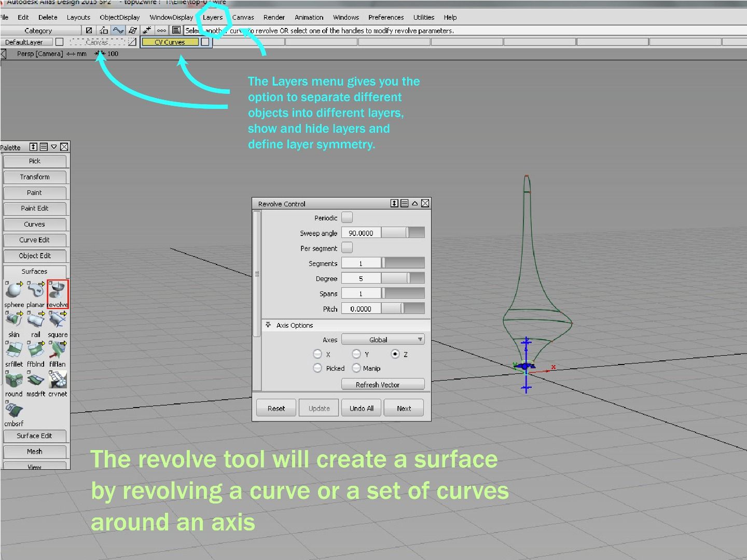The image size is (747, 560).
Task: Select the X axis radio button
Action: click(x=317, y=354)
